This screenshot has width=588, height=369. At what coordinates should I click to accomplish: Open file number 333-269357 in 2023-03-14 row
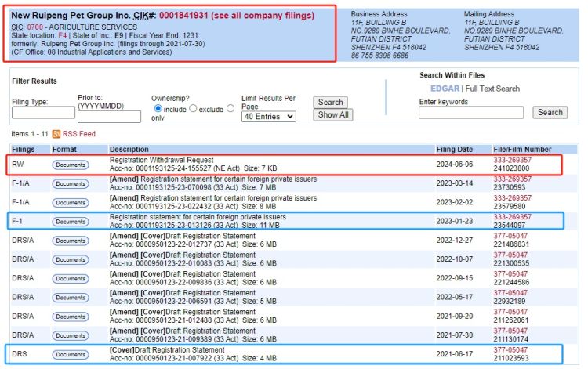pos(512,179)
